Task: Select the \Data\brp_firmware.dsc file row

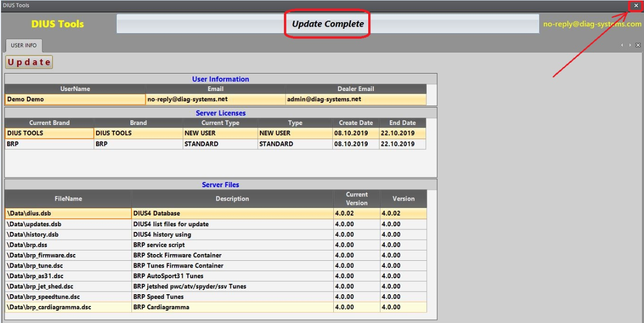Action: click(68, 255)
